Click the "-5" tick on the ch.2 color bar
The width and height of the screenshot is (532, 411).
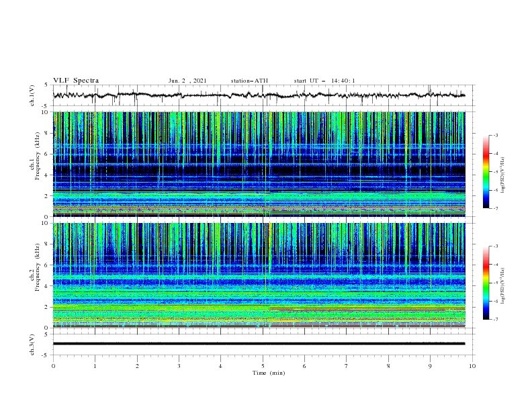click(x=495, y=283)
